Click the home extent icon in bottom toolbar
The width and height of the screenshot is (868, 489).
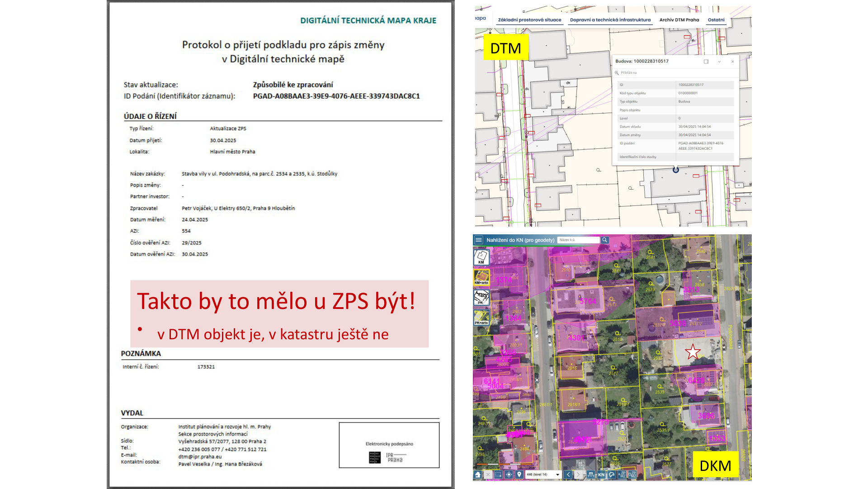(x=478, y=475)
